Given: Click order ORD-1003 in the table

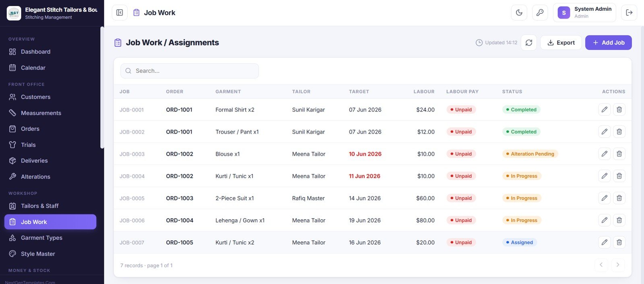Looking at the screenshot, I should coord(180,198).
